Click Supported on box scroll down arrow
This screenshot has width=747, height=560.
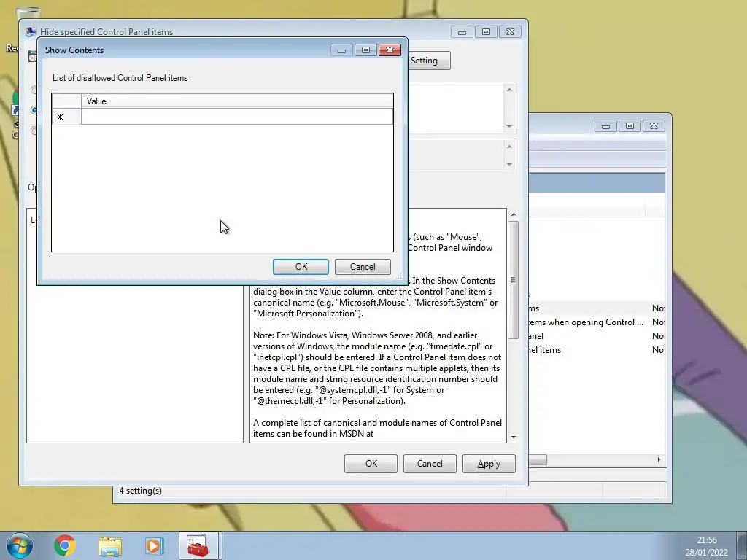tap(509, 164)
